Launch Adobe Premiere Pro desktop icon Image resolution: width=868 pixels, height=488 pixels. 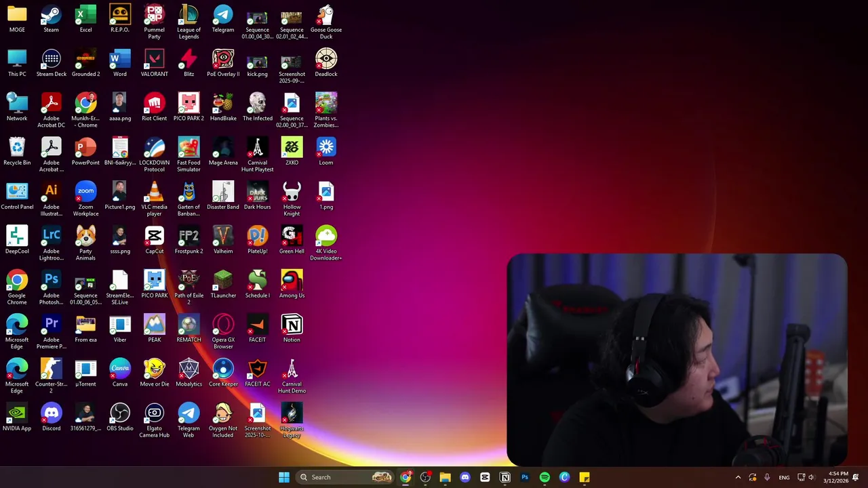(51, 332)
